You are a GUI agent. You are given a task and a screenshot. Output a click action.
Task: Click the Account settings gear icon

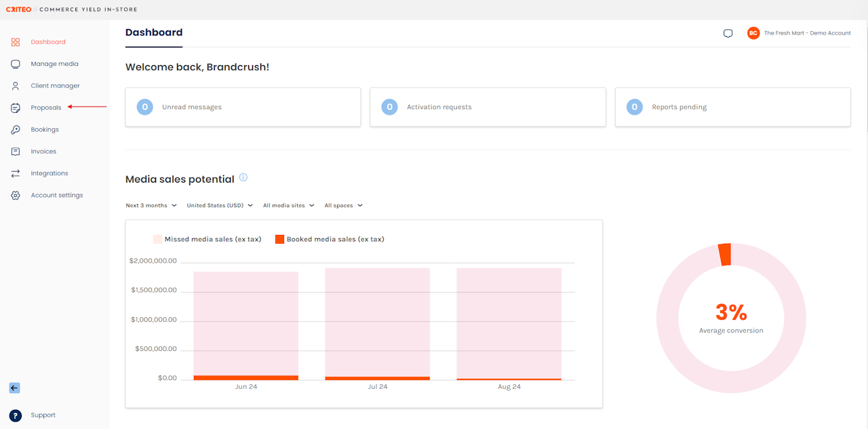pyautogui.click(x=16, y=195)
